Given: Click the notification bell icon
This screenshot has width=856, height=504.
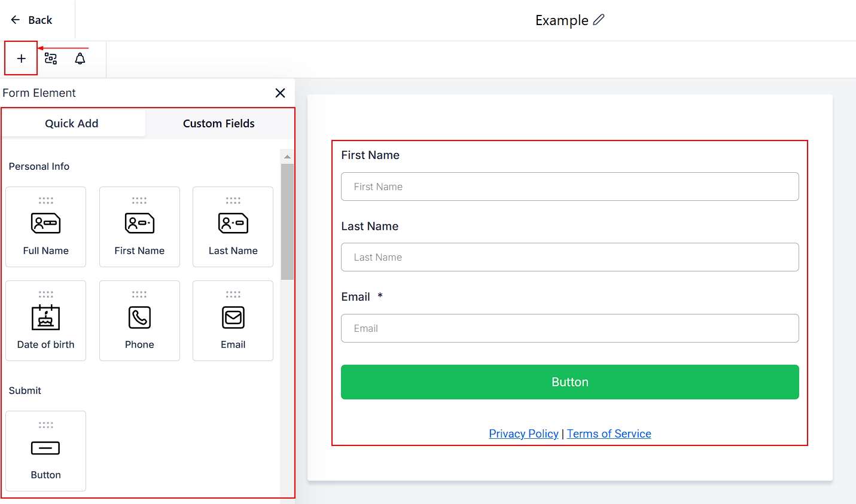Looking at the screenshot, I should pyautogui.click(x=80, y=59).
